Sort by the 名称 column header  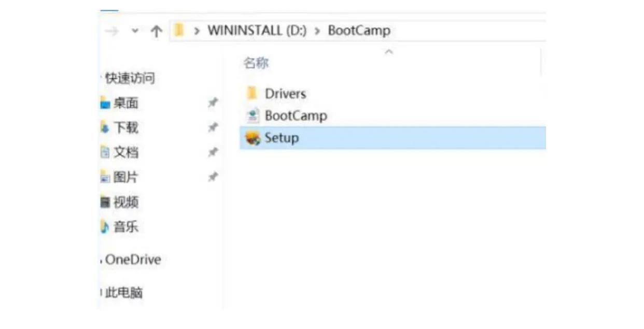tap(256, 63)
